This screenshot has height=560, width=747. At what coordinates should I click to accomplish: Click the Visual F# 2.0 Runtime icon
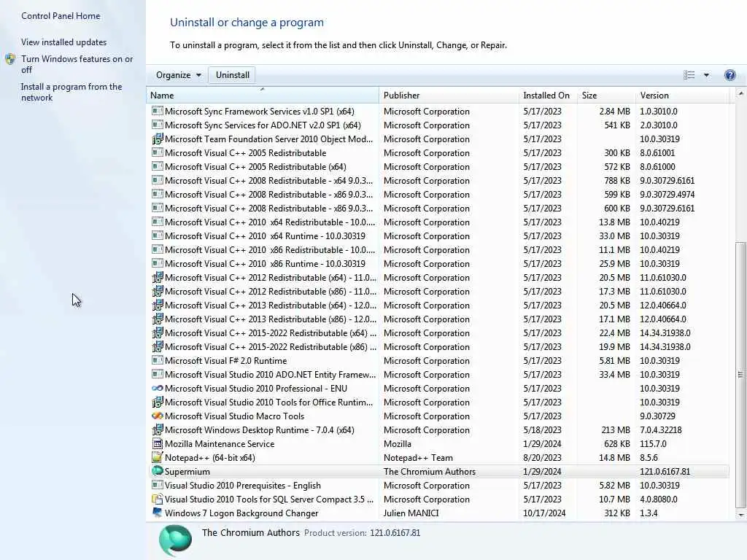(x=158, y=360)
